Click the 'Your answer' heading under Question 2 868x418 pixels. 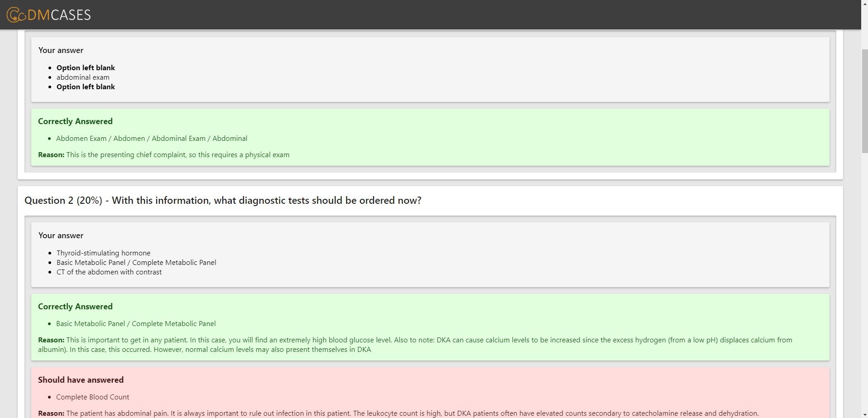[61, 235]
